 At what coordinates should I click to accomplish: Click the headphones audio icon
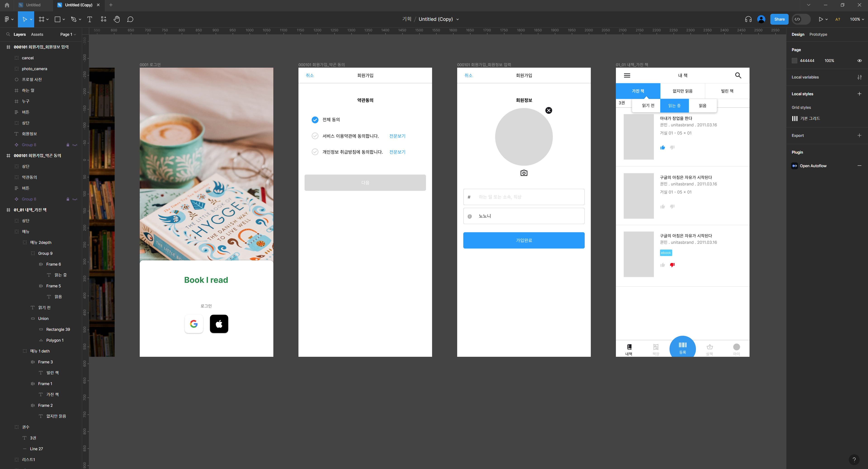click(748, 19)
